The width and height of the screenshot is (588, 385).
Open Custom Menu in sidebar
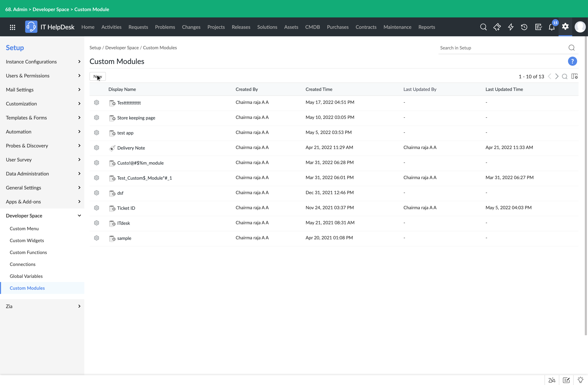[x=24, y=229]
